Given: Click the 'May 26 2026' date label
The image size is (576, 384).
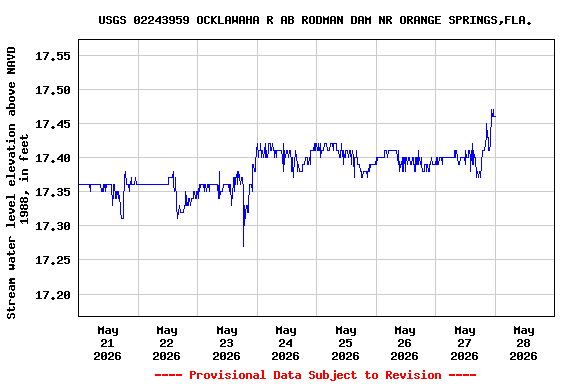Looking at the screenshot, I should 404,343.
